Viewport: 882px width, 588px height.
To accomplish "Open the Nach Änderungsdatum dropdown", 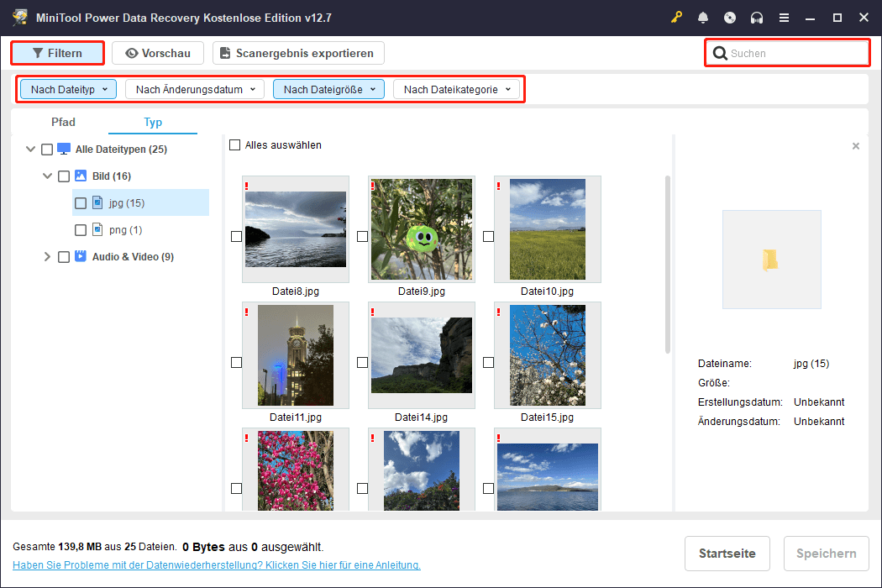I will pos(194,88).
